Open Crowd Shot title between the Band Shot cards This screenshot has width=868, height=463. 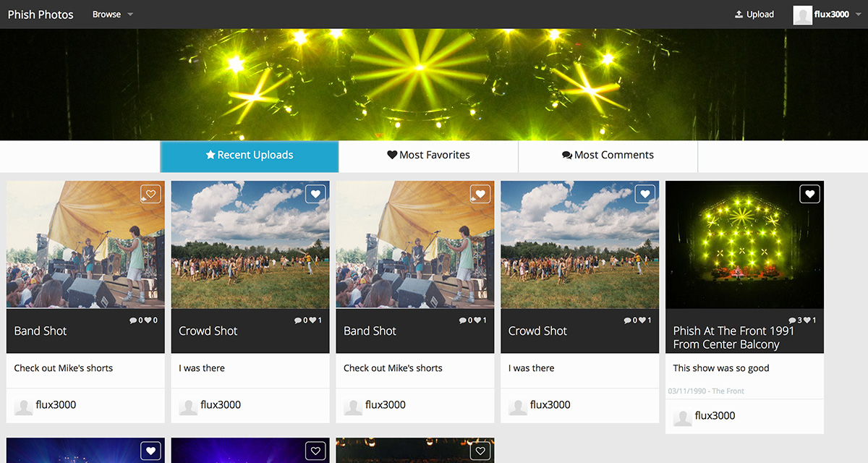pyautogui.click(x=208, y=331)
